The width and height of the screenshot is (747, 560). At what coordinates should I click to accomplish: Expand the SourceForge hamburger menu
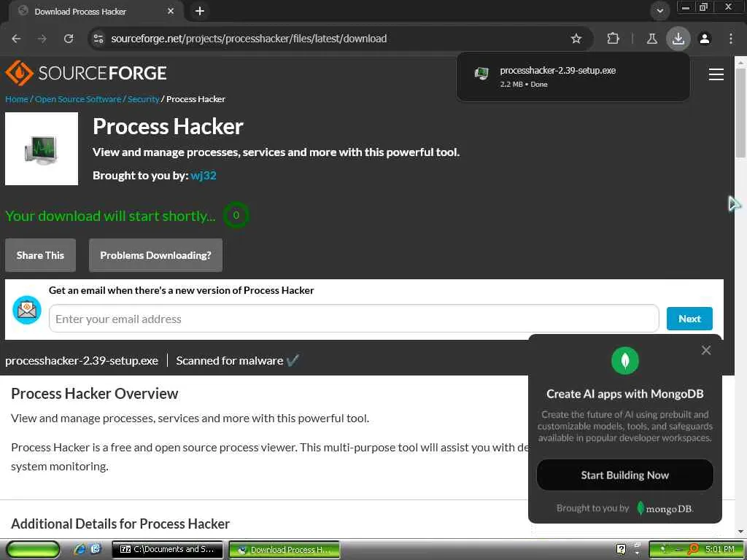[x=716, y=74]
